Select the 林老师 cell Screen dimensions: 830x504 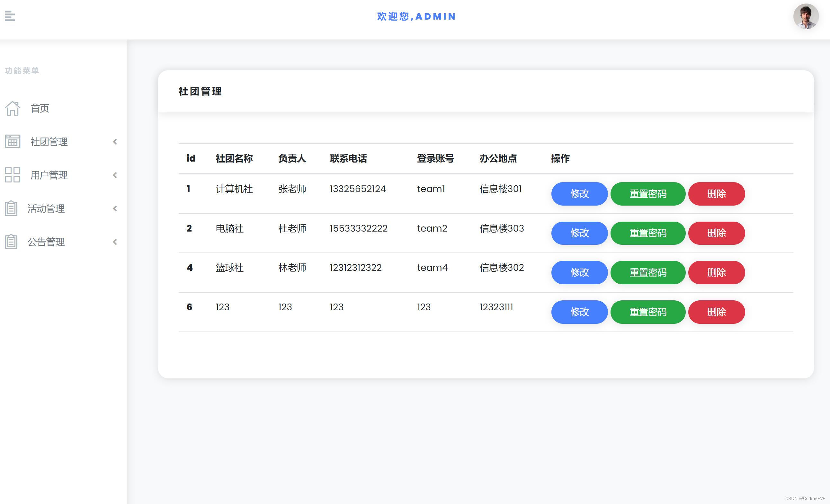click(292, 268)
